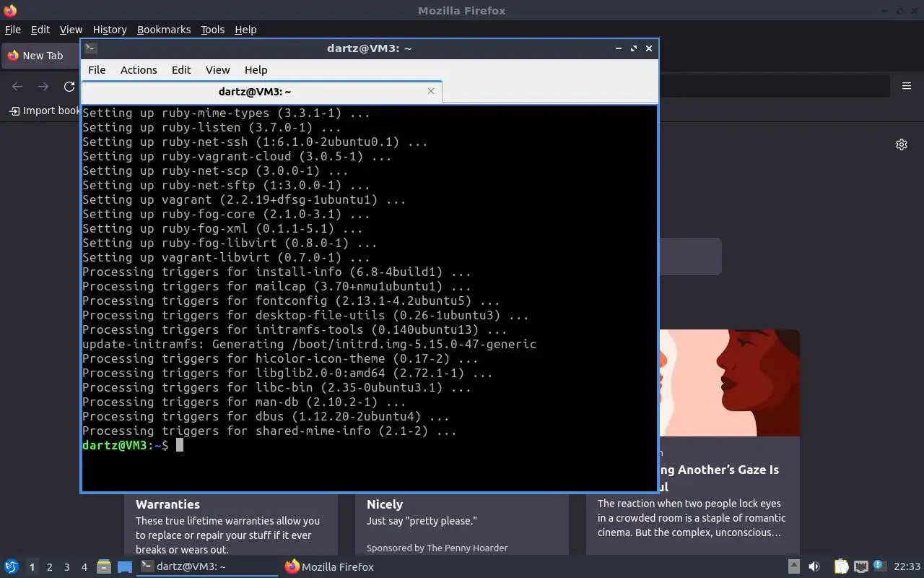Select dartz@VM3 terminal taskbar entry

[208, 567]
